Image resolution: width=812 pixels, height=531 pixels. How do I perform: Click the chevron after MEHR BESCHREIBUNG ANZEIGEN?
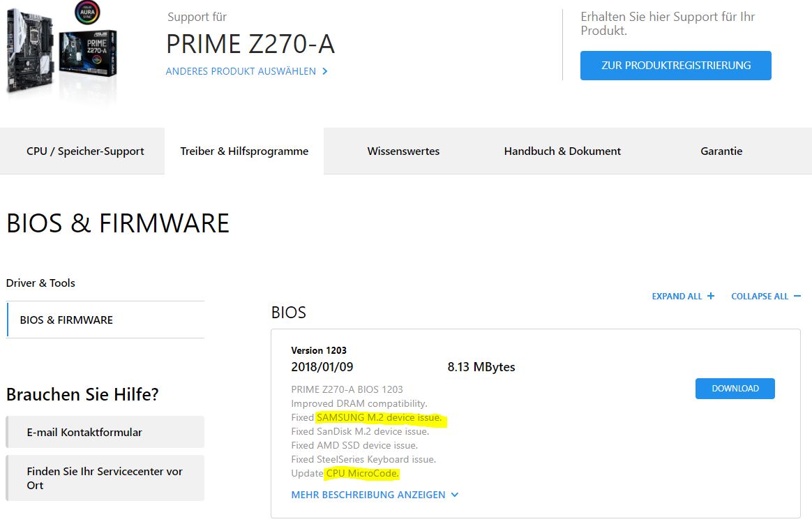point(455,495)
